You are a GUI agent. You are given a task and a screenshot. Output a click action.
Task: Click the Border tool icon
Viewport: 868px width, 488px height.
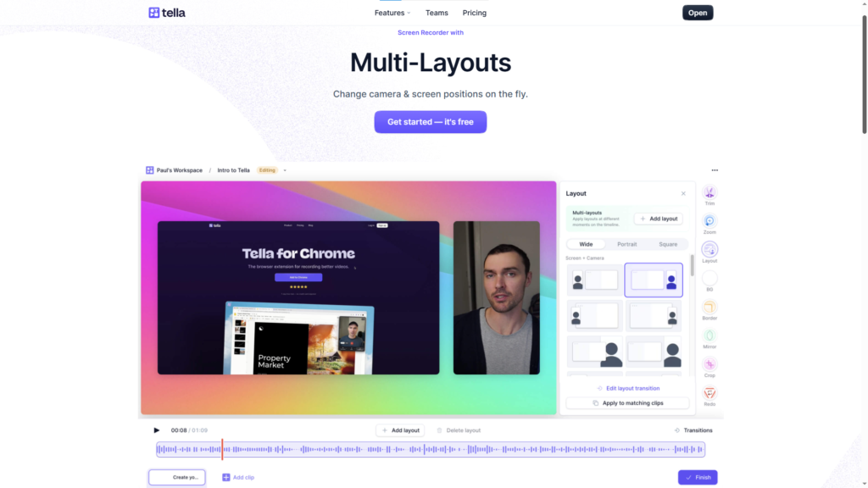tap(709, 308)
